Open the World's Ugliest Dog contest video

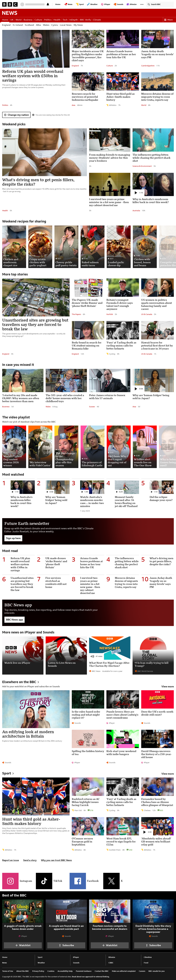[x=14, y=447]
